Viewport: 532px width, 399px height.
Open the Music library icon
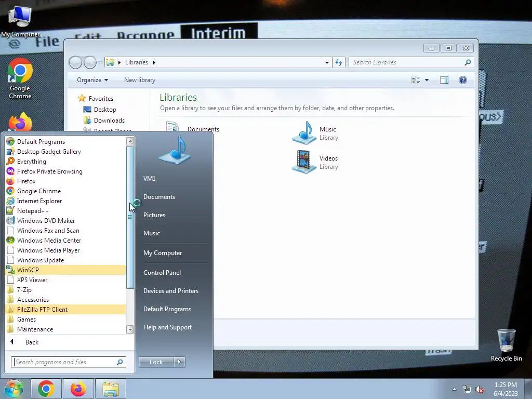click(304, 132)
